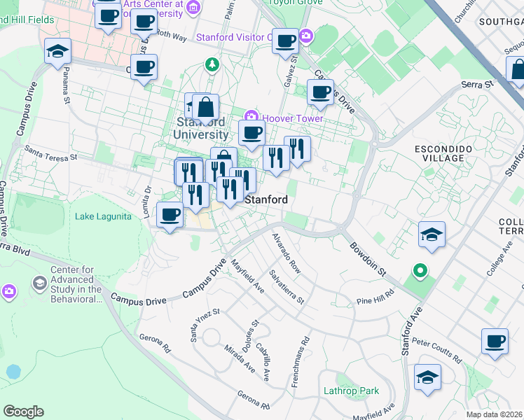The width and height of the screenshot is (524, 420).
Task: Select the Hoover Tower label
Action: click(293, 118)
